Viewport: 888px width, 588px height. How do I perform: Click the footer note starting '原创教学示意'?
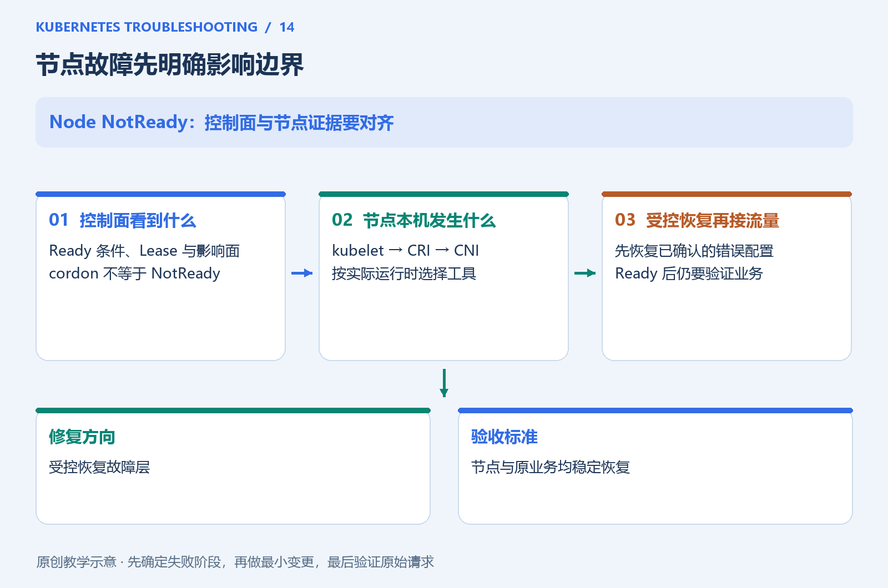(235, 562)
